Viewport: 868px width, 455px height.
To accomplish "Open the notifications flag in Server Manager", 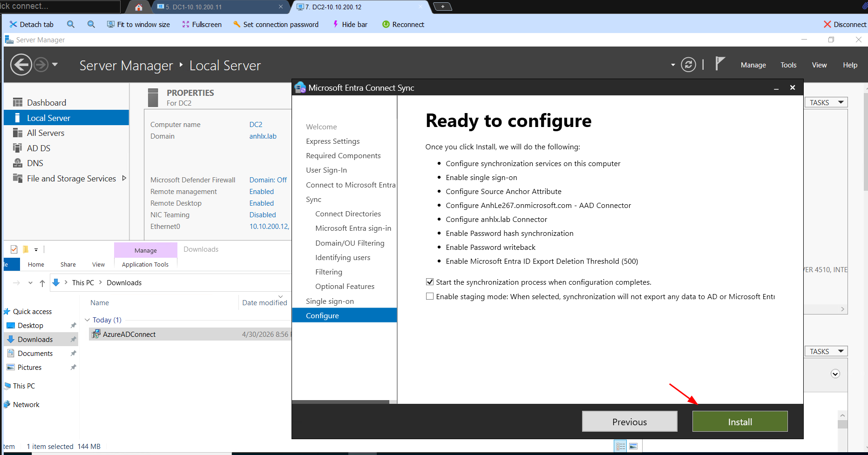I will 720,64.
